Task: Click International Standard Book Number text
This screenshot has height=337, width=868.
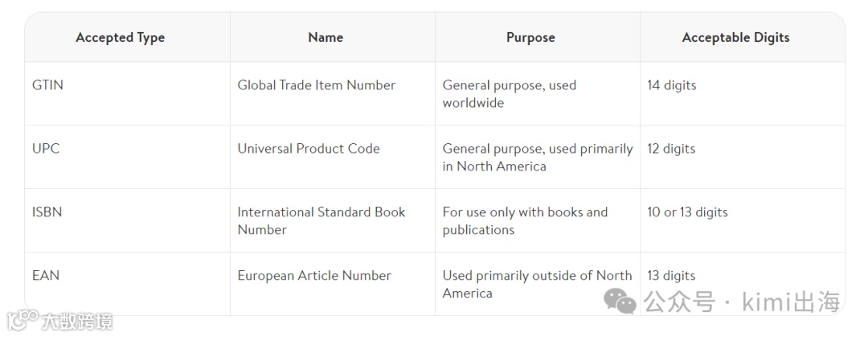Action: (x=321, y=221)
